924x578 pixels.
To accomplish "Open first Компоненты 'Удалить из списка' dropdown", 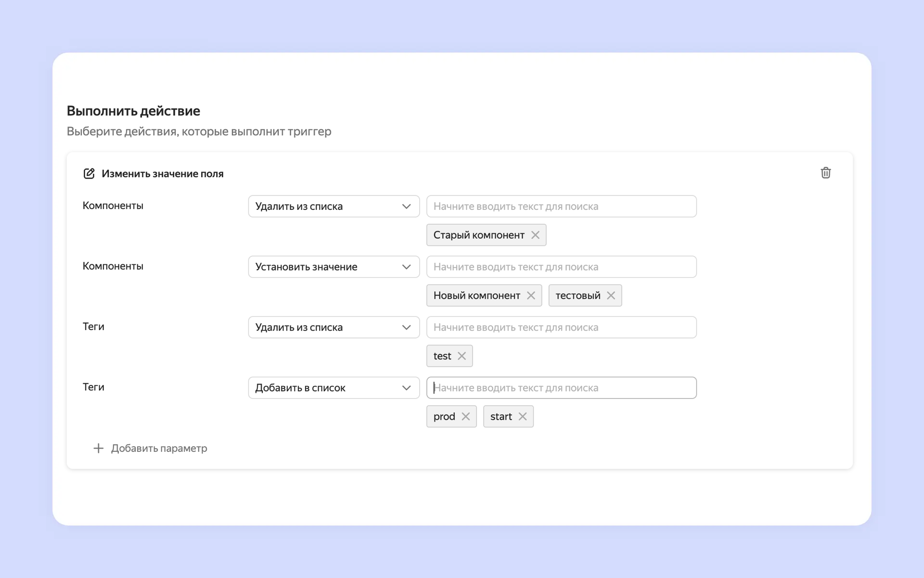I will click(334, 206).
